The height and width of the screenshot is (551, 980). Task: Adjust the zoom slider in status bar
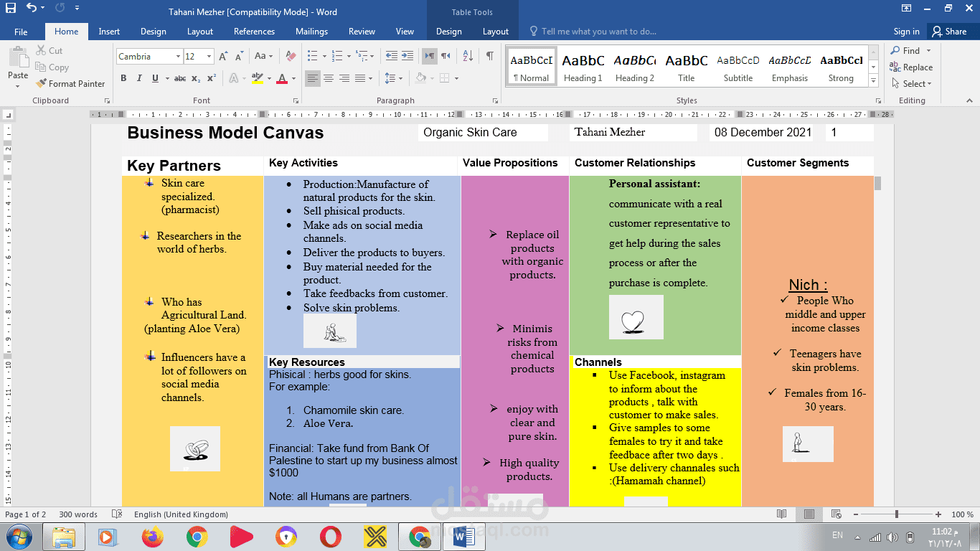click(x=896, y=514)
